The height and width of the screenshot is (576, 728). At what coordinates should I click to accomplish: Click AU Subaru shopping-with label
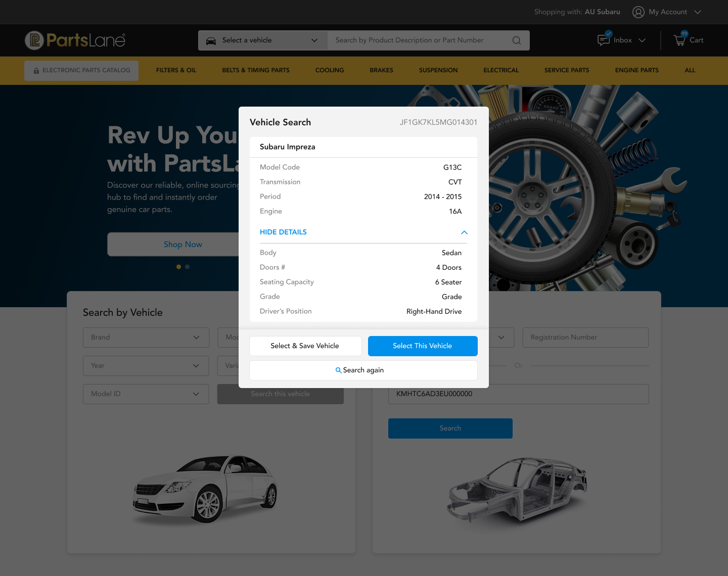click(602, 12)
